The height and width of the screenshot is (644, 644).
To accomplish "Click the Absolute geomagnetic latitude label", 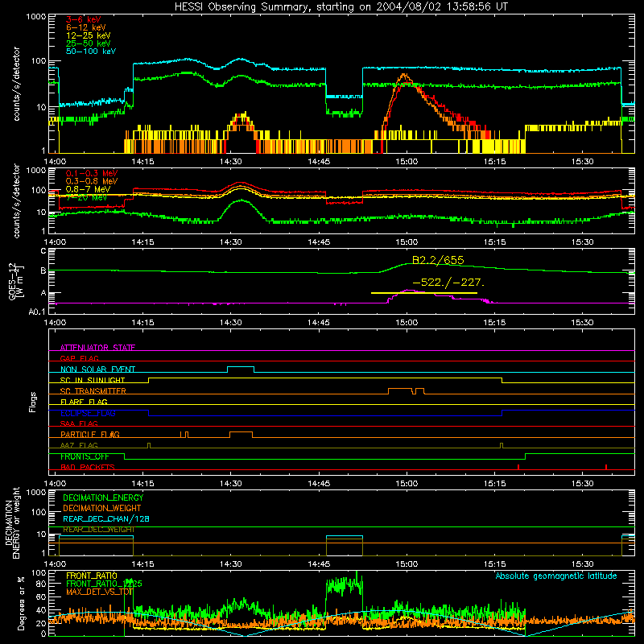I will point(556,576).
